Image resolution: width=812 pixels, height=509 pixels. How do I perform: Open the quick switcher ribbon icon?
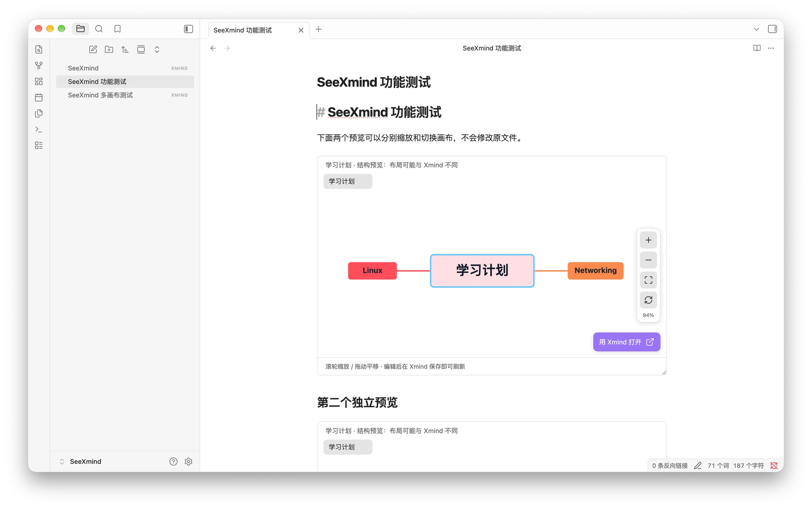coord(39,50)
